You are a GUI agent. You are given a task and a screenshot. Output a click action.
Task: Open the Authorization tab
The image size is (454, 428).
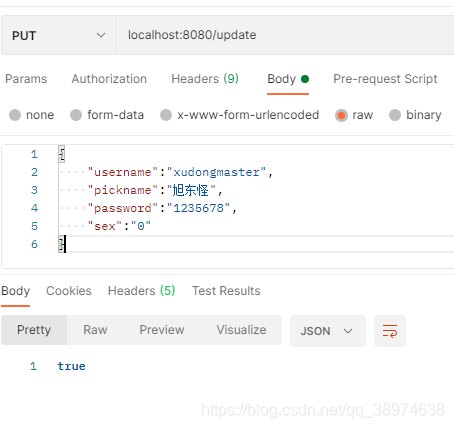(109, 79)
